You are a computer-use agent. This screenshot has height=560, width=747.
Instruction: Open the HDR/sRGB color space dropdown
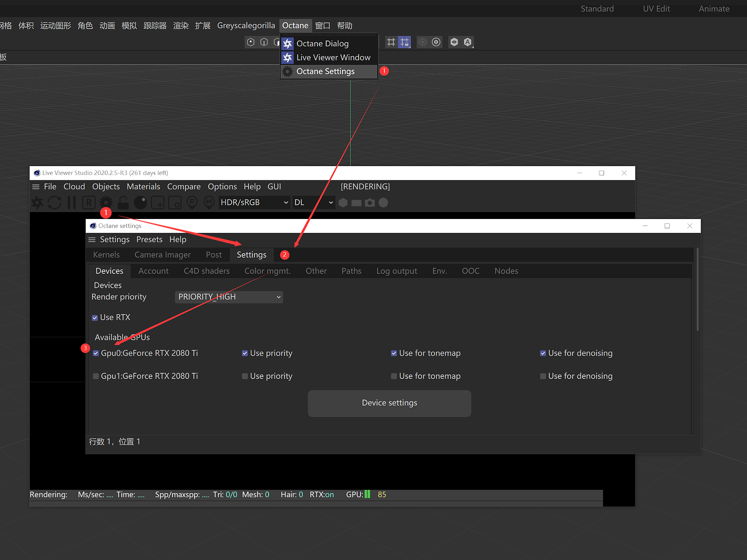tap(254, 202)
